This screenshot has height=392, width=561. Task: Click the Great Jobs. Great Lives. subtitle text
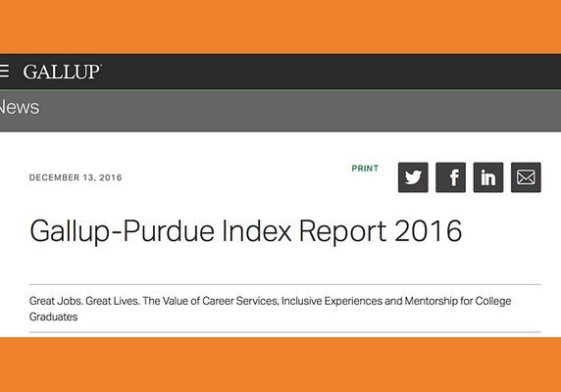[x=270, y=309]
